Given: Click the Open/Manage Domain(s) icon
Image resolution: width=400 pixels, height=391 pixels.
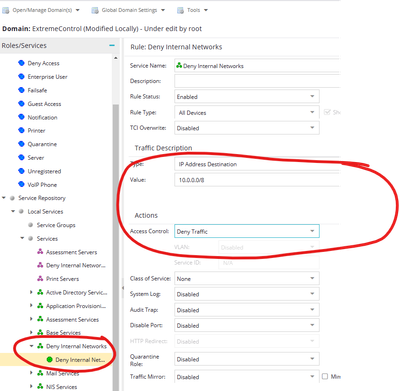Looking at the screenshot, I should click(5, 10).
